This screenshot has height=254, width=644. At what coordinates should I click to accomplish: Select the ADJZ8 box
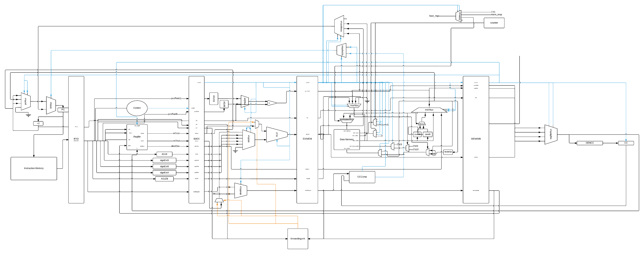[165, 179]
